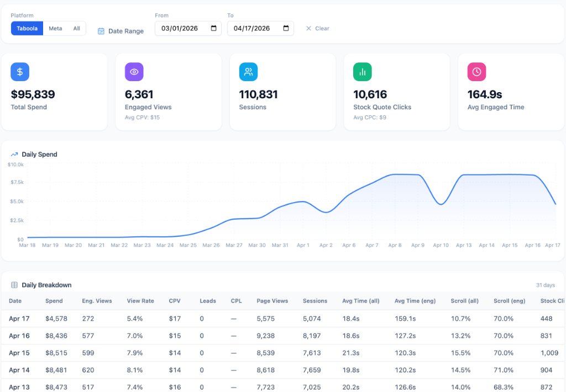This screenshot has width=566, height=392.
Task: Click the $4,578 spend cell
Action: click(56, 319)
